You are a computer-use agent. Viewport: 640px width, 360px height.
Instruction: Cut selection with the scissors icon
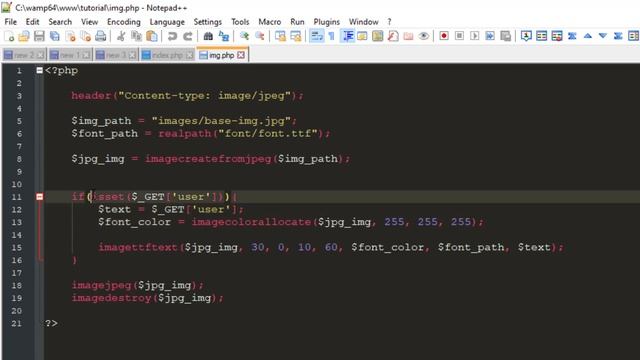(121, 36)
